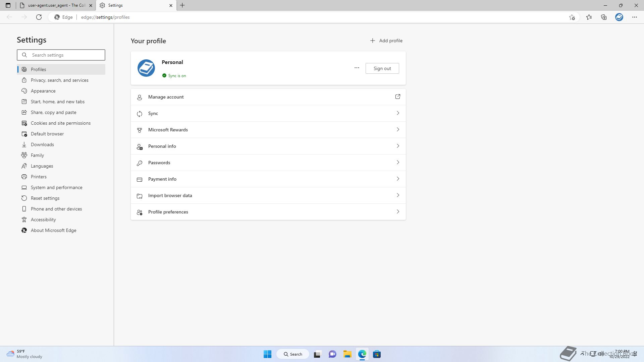Select Share, copy and paste
The height and width of the screenshot is (362, 644).
pos(61,112)
